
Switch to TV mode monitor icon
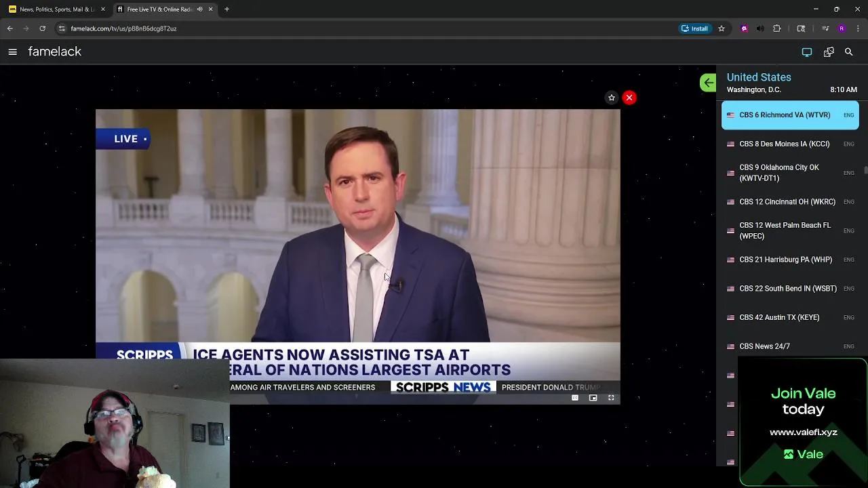pyautogui.click(x=807, y=52)
